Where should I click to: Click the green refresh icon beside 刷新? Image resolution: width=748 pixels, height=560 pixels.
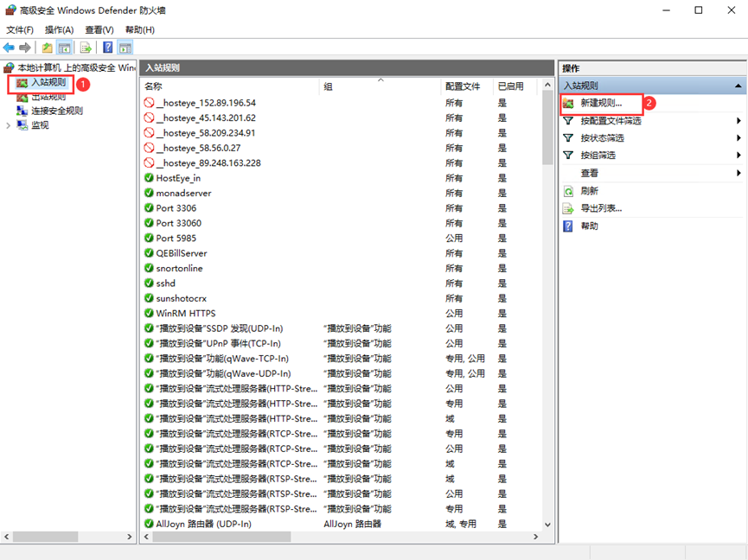568,191
